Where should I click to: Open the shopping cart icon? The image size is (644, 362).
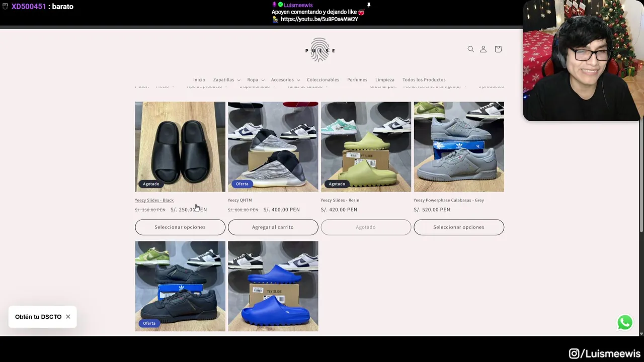pyautogui.click(x=498, y=49)
